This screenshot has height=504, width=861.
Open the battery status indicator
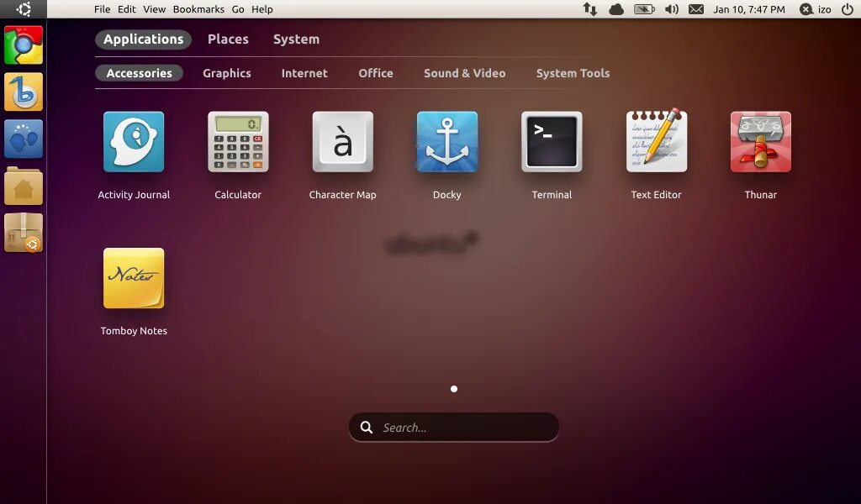click(x=644, y=8)
